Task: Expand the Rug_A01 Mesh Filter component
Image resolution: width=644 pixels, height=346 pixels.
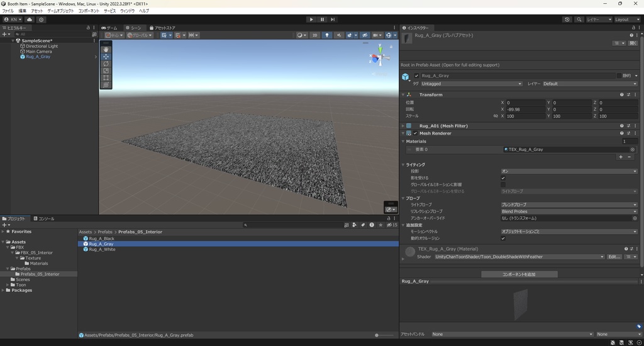Action: (x=402, y=126)
